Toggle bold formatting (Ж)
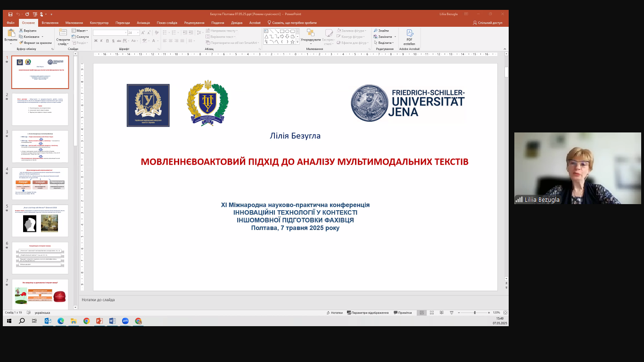644x362 pixels. (96, 41)
